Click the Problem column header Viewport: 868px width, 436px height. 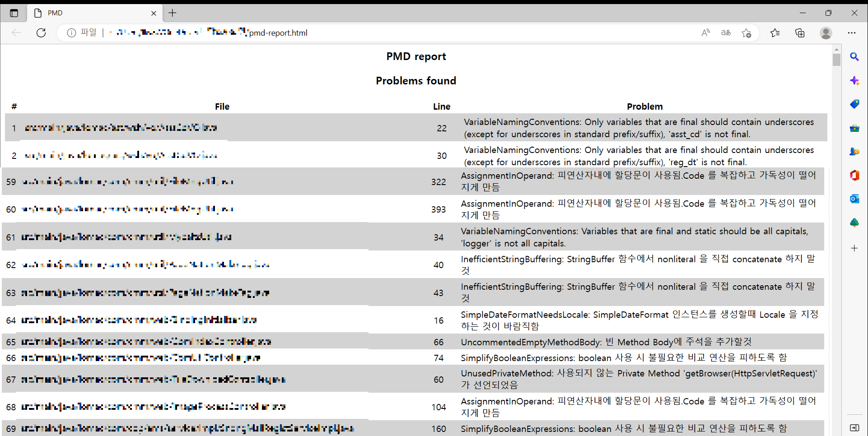(x=644, y=107)
